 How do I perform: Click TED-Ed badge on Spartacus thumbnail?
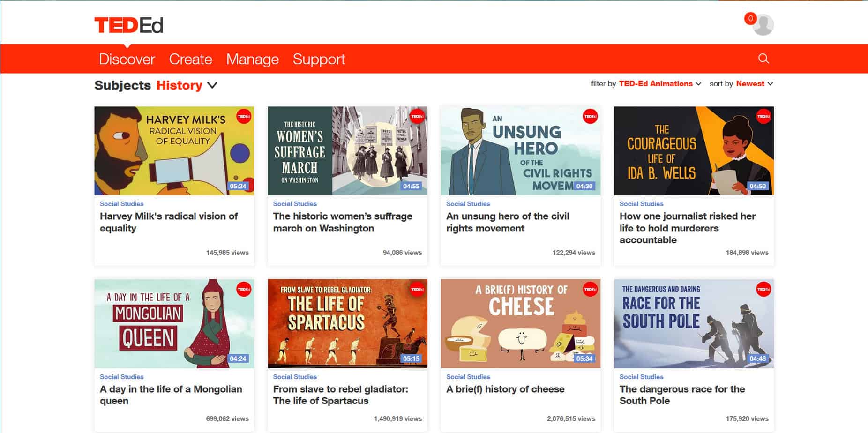(x=417, y=289)
